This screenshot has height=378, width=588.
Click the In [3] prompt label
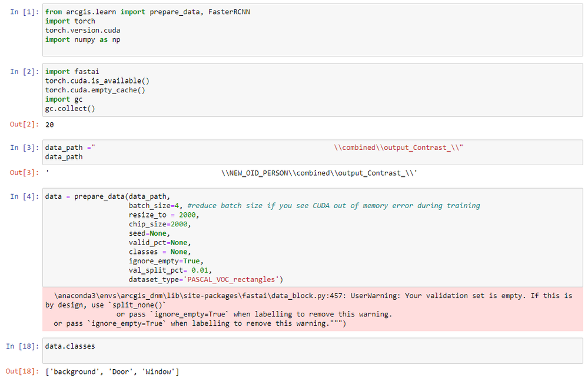22,148
